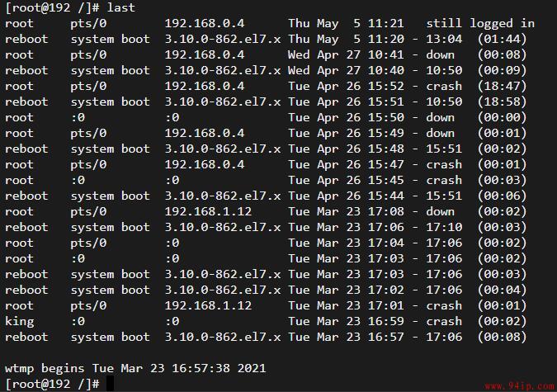The width and height of the screenshot is (557, 392).
Task: Select the Wed Apr 27 10:41 root login
Action: click(x=266, y=54)
